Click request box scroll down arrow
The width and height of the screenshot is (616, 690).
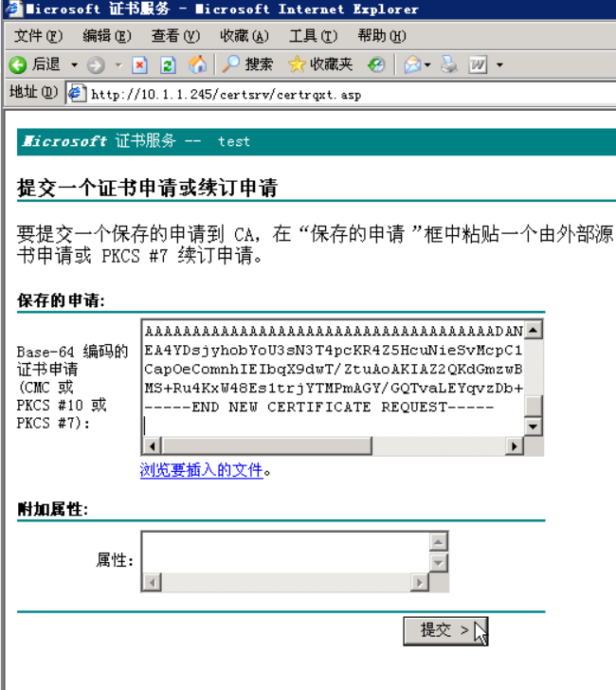click(x=534, y=426)
